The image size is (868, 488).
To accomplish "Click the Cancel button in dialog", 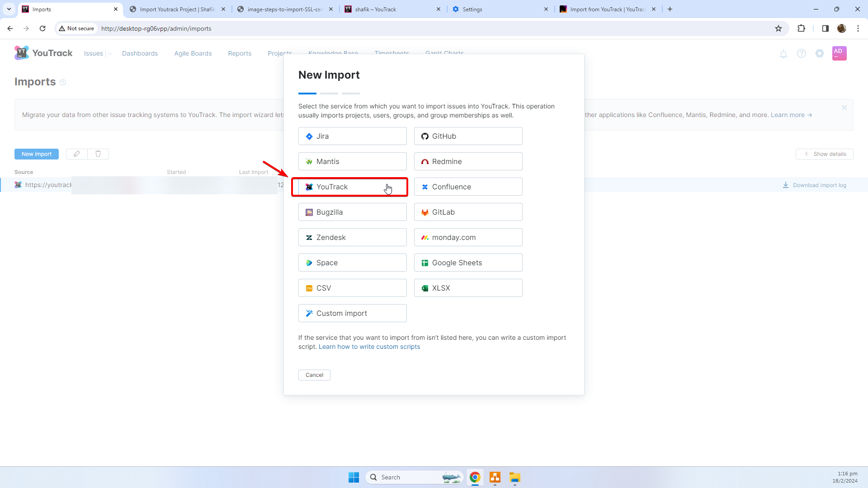I will point(314,375).
